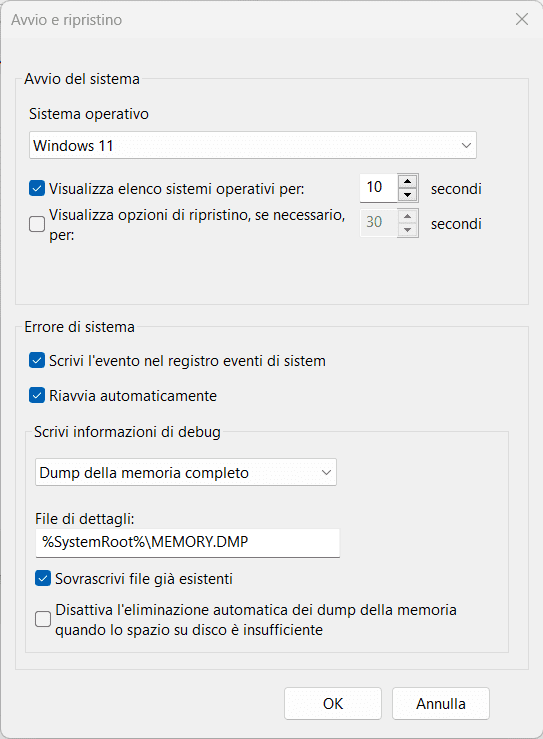Click down arrow on recovery options timer
543x739 pixels.
click(x=408, y=230)
